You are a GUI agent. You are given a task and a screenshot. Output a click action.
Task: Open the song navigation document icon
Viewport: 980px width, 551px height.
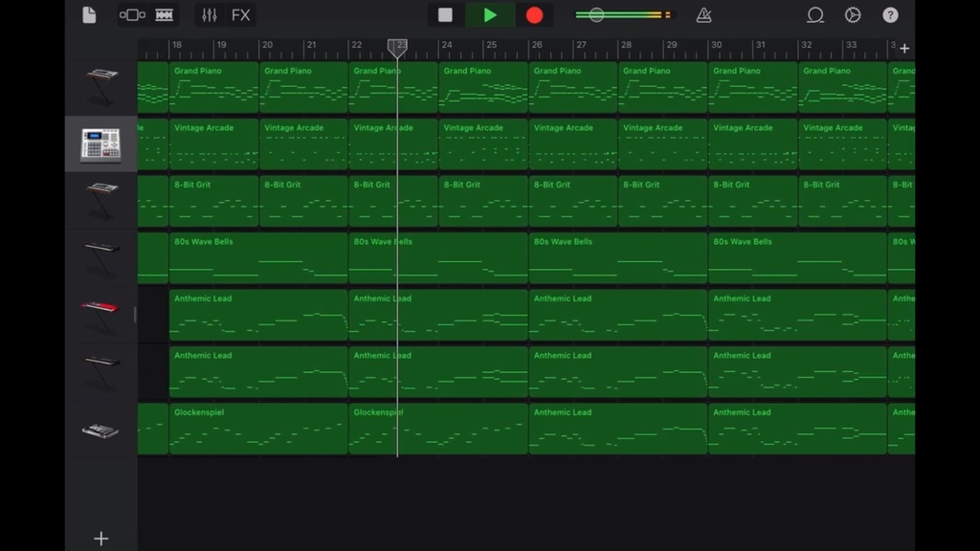[89, 14]
